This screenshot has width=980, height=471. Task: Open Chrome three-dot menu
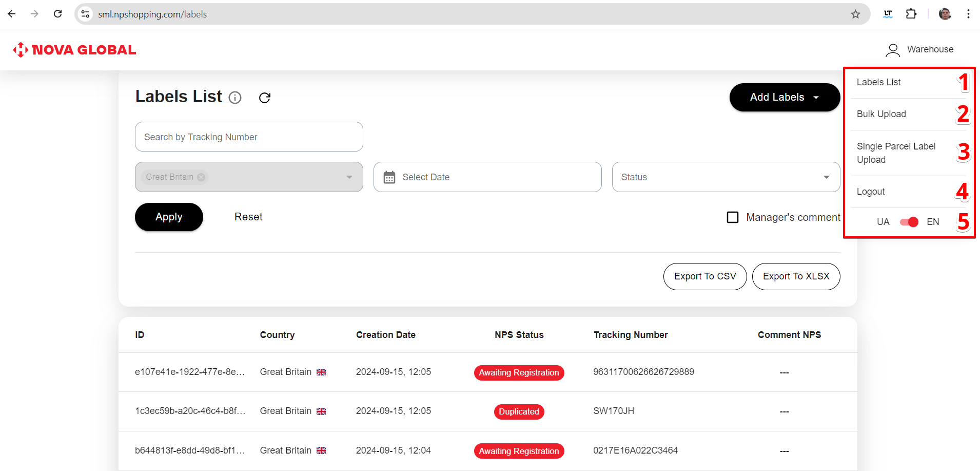[x=968, y=14]
